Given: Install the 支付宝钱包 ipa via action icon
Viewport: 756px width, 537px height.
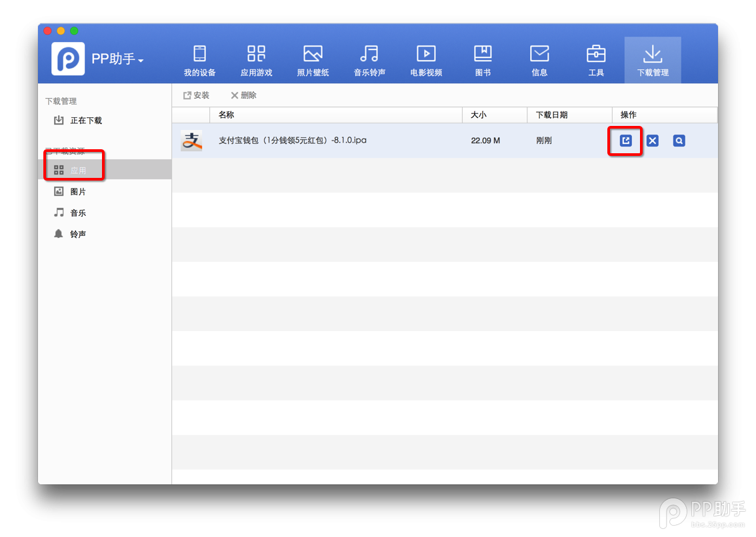Looking at the screenshot, I should tap(625, 141).
